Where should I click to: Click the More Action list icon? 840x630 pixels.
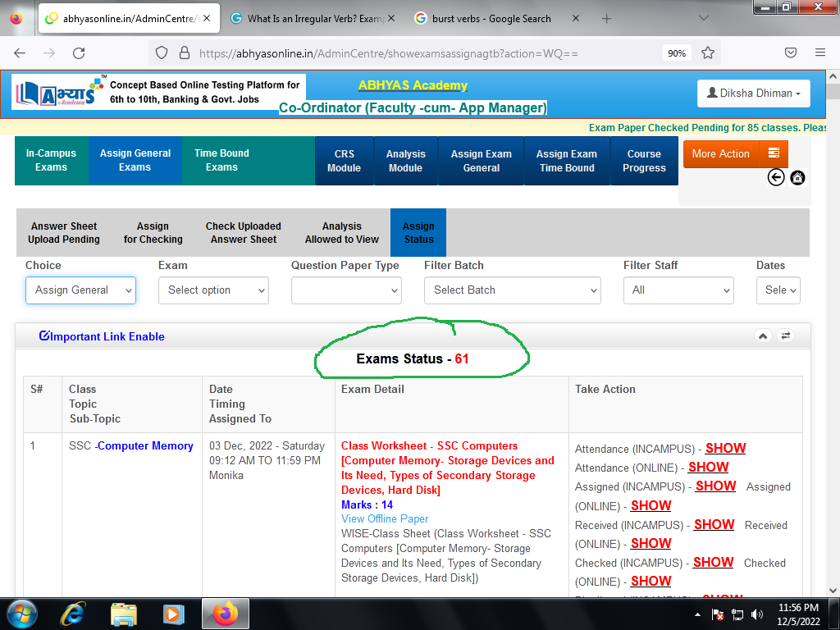[x=774, y=153]
